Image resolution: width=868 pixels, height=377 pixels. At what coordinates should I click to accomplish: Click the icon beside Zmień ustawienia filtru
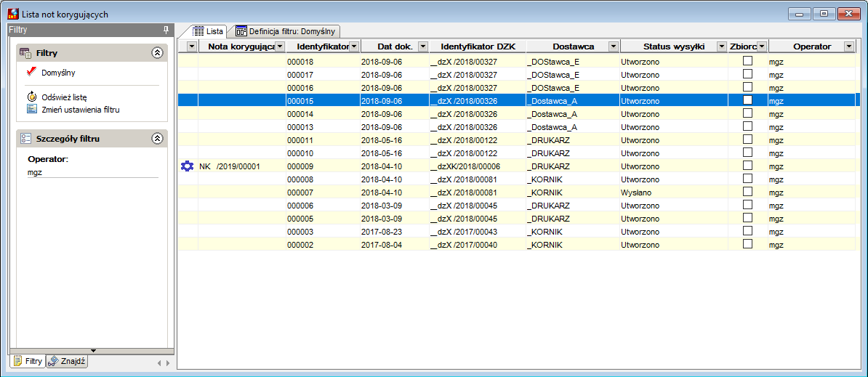31,109
